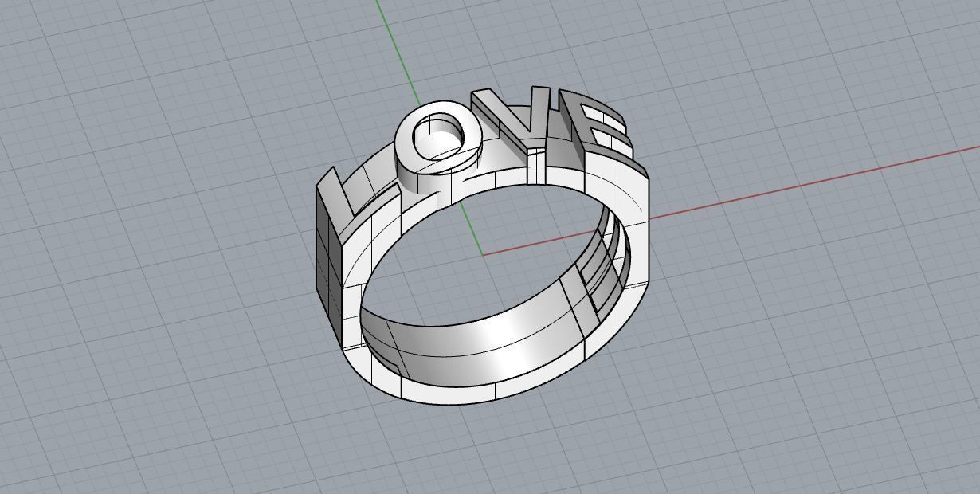Click the hole inside the letter O

437,135
